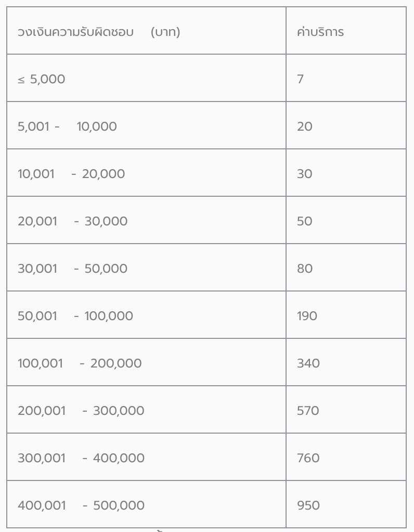
Task: Select the 5,001 - 10,000 range cell
Action: tap(67, 126)
